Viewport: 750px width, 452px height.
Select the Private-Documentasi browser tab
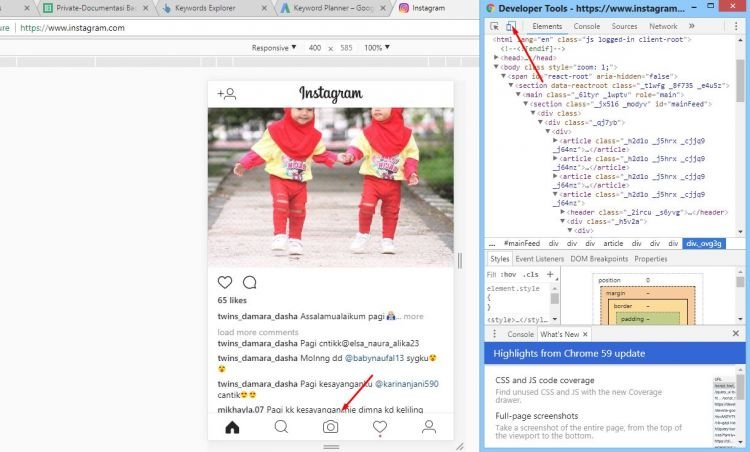pyautogui.click(x=95, y=8)
